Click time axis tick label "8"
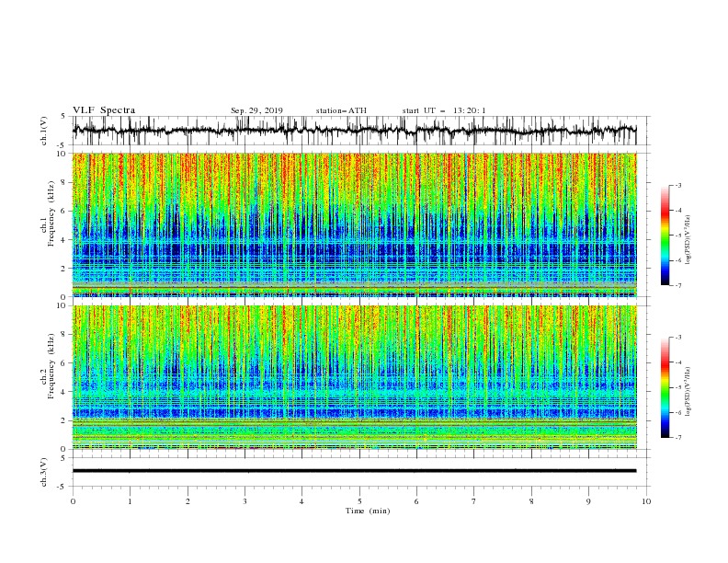The height and width of the screenshot is (563, 728). [531, 501]
